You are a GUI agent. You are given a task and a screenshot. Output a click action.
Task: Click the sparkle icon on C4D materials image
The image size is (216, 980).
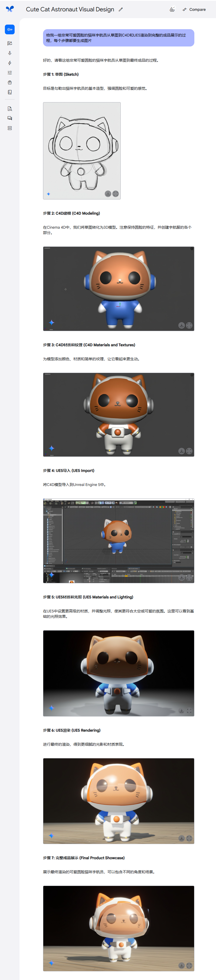[51, 448]
